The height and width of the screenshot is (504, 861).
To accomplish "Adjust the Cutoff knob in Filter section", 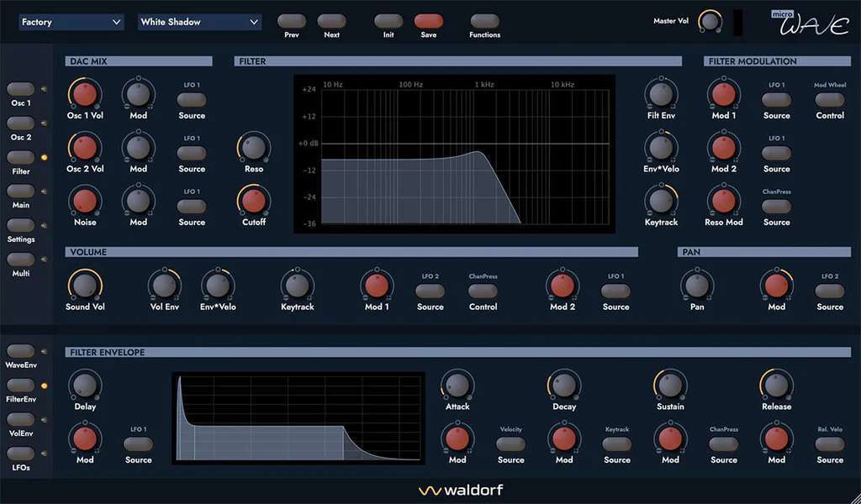I will (253, 201).
